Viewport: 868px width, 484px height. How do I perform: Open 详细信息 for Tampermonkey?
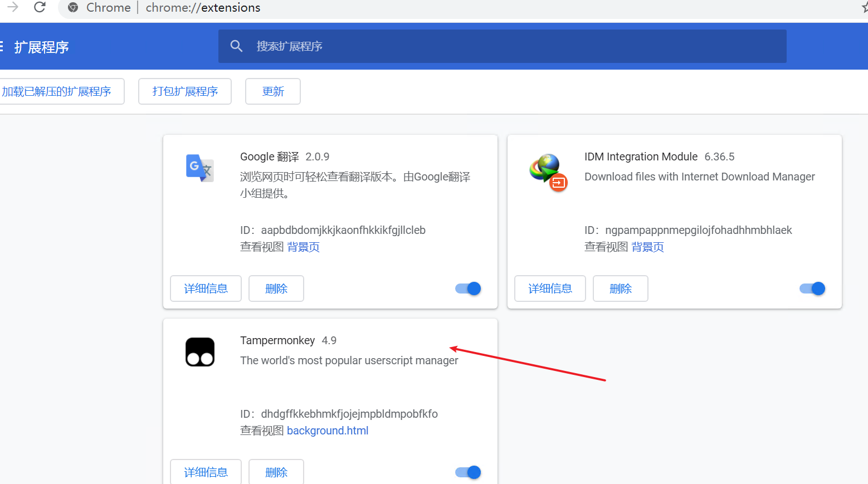(206, 472)
